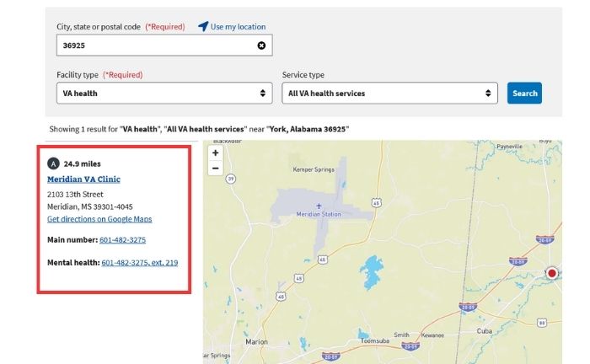Image resolution: width=590 pixels, height=364 pixels.
Task: Click the red map location marker
Action: coord(552,273)
